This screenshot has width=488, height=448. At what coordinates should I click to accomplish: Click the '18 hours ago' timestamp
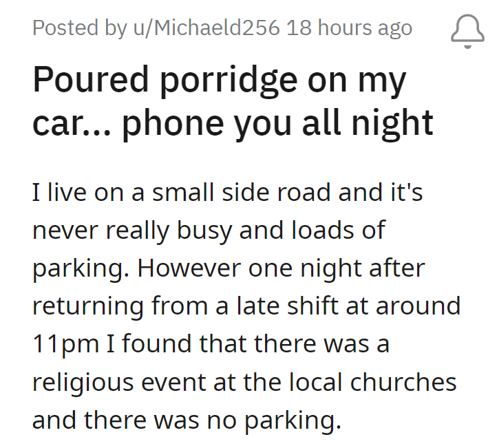tap(349, 28)
